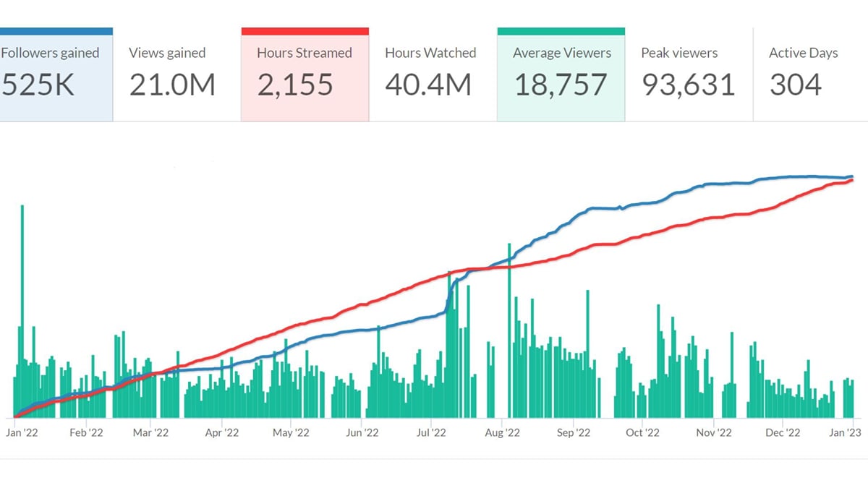Click the Aug '22 axis label
Viewport: 868px width, 488px height.
click(502, 432)
